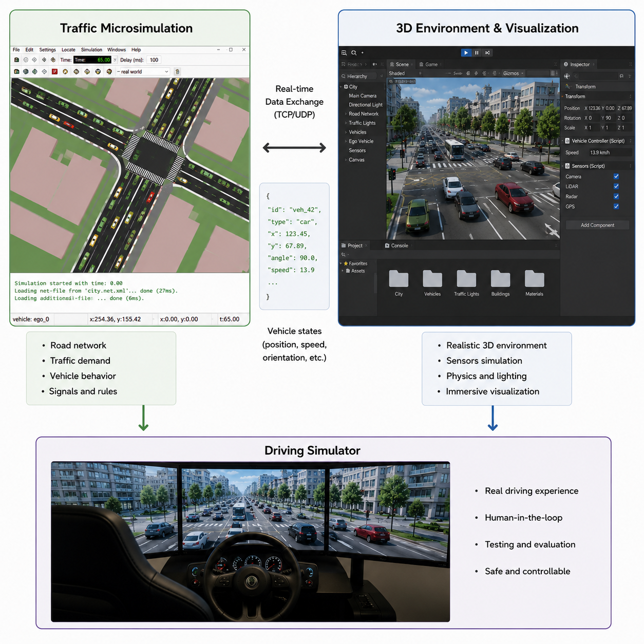Click the Add Component button
This screenshot has width=644, height=644.
click(x=597, y=225)
